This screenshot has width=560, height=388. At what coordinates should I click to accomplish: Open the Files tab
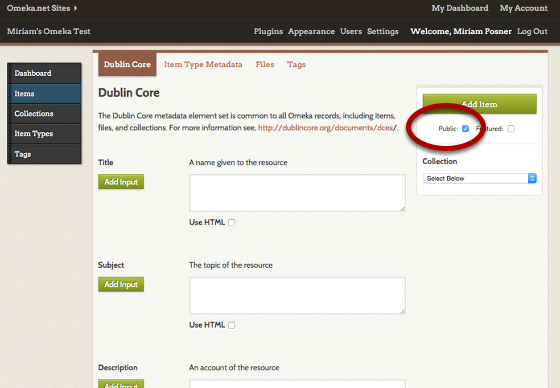pyautogui.click(x=265, y=64)
